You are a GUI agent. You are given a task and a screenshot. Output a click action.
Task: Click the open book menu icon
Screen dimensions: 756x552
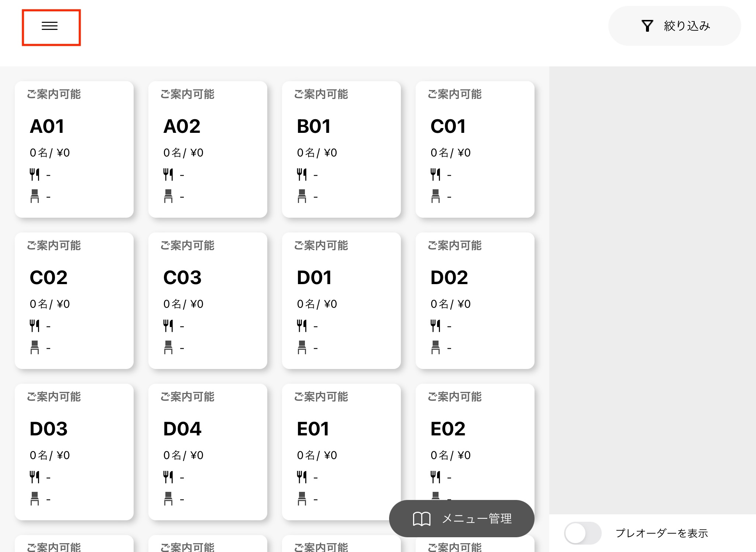[x=421, y=518]
